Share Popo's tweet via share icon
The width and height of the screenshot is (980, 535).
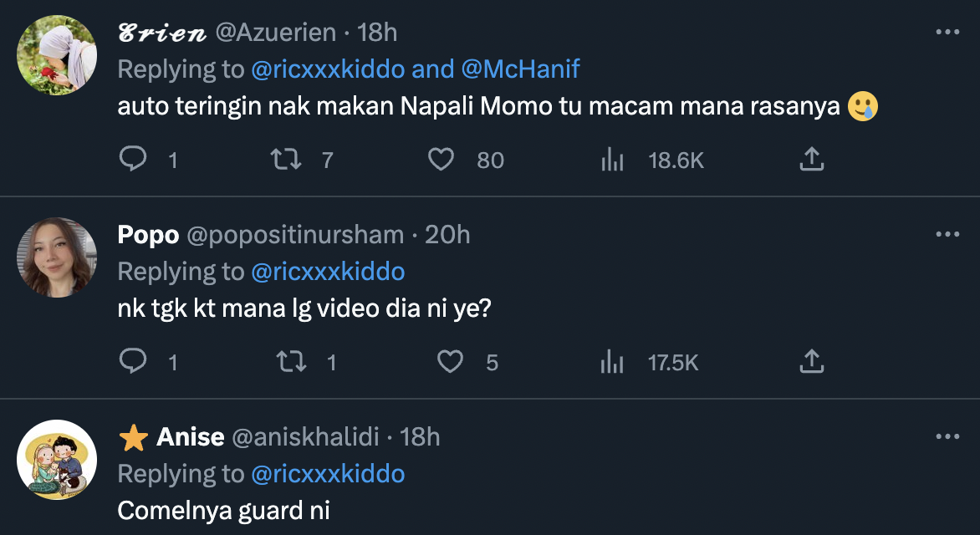811,361
